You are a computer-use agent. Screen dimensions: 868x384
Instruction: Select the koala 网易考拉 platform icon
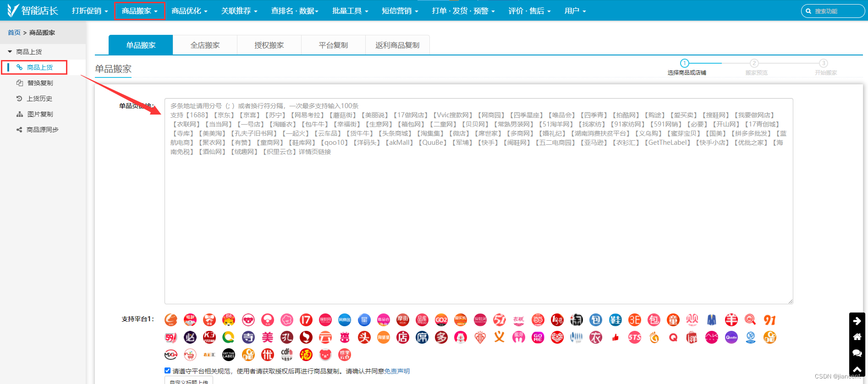(248, 320)
